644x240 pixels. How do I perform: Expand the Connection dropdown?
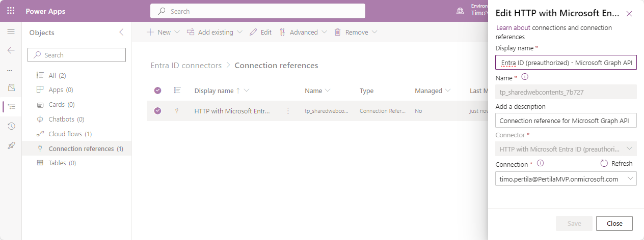631,178
